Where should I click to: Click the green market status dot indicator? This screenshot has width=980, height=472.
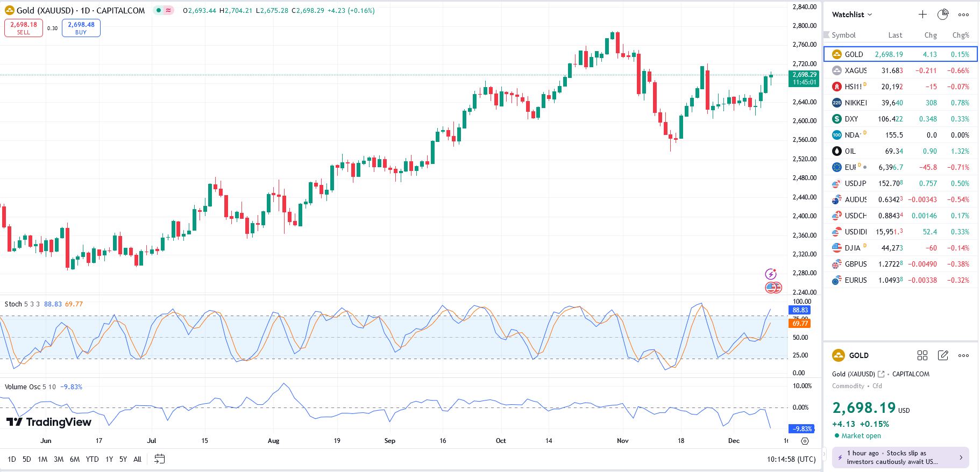coord(158,10)
